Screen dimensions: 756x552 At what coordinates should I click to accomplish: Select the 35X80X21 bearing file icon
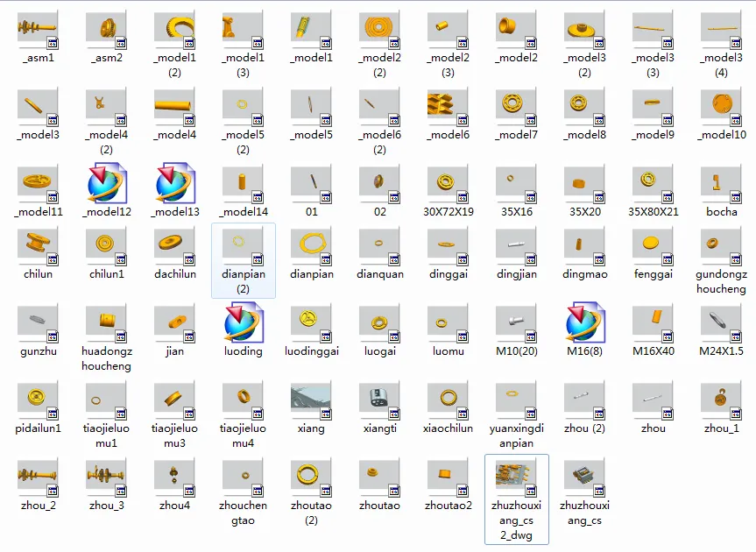[653, 184]
